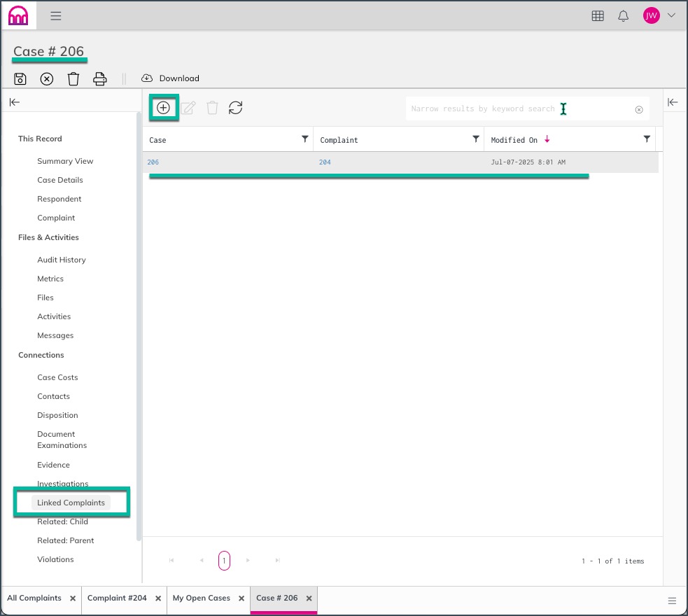Sort by the Case column header

[157, 140]
